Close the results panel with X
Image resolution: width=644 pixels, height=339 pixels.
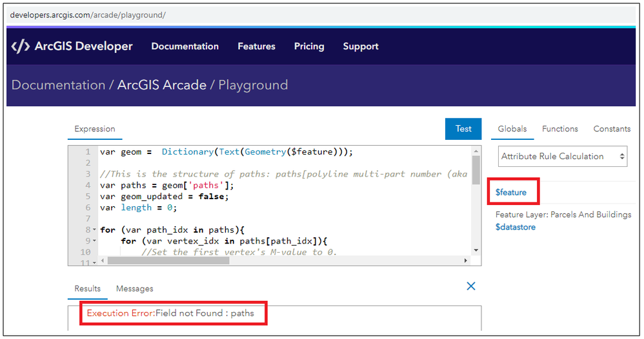click(470, 286)
